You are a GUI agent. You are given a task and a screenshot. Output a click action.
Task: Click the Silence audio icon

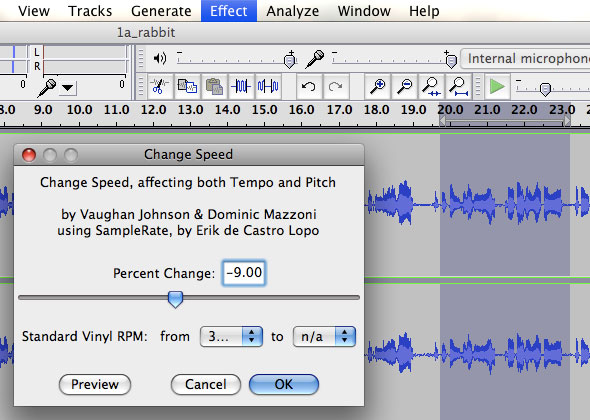point(268,87)
